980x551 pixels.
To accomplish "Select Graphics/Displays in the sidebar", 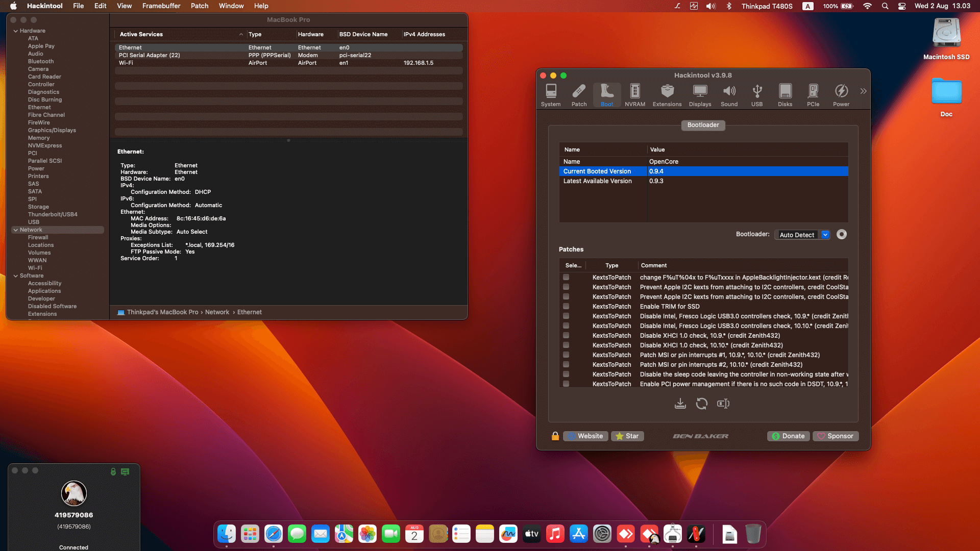I will (52, 131).
